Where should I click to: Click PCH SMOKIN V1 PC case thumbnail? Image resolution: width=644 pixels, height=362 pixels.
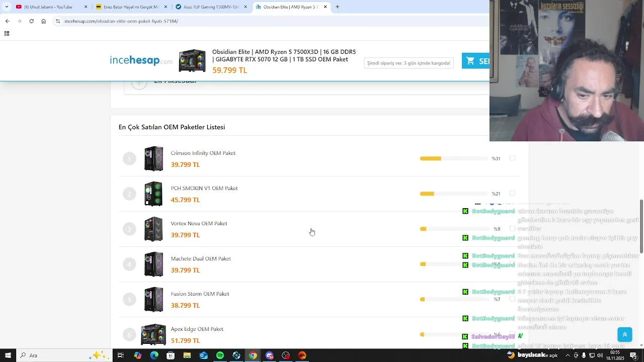point(153,194)
